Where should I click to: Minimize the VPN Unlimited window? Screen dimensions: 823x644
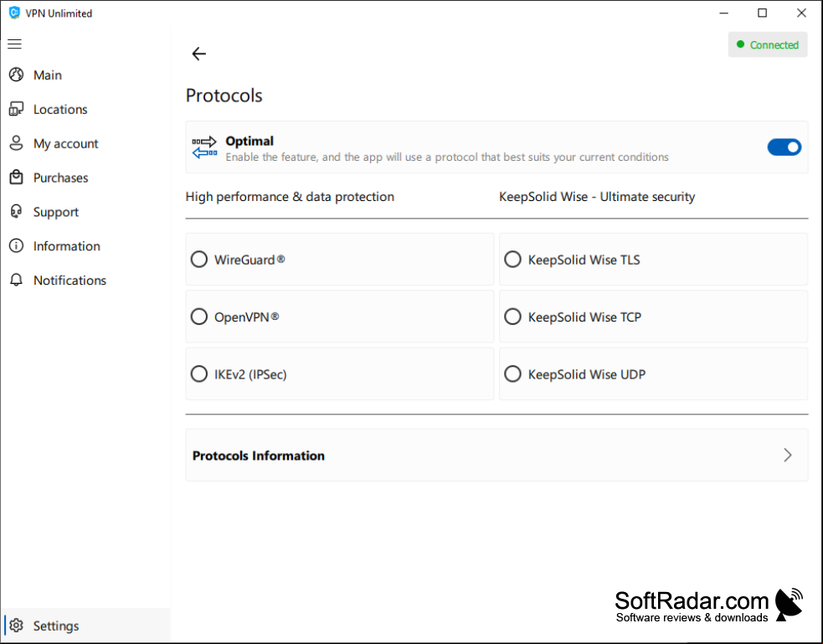tap(724, 13)
